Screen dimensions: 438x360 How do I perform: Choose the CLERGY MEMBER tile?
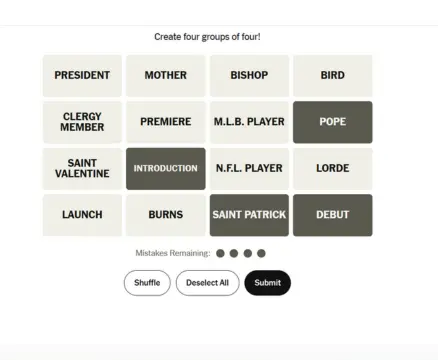pyautogui.click(x=82, y=122)
